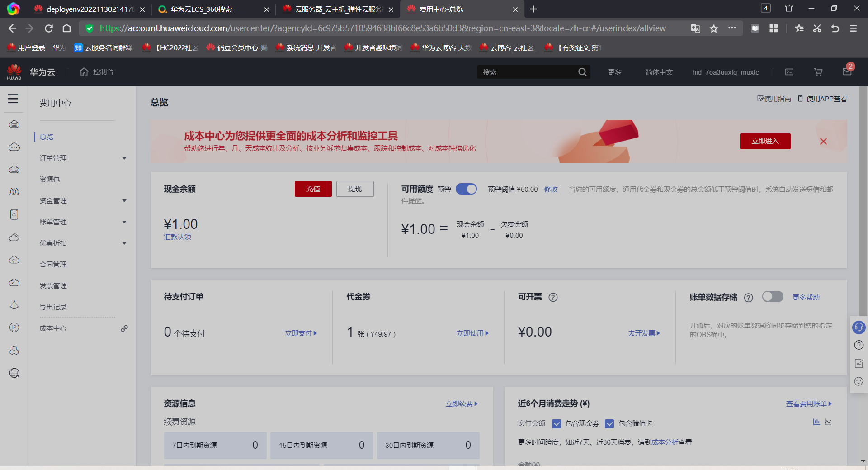
Task: Switch to the deployenv browser tab
Action: [x=90, y=9]
